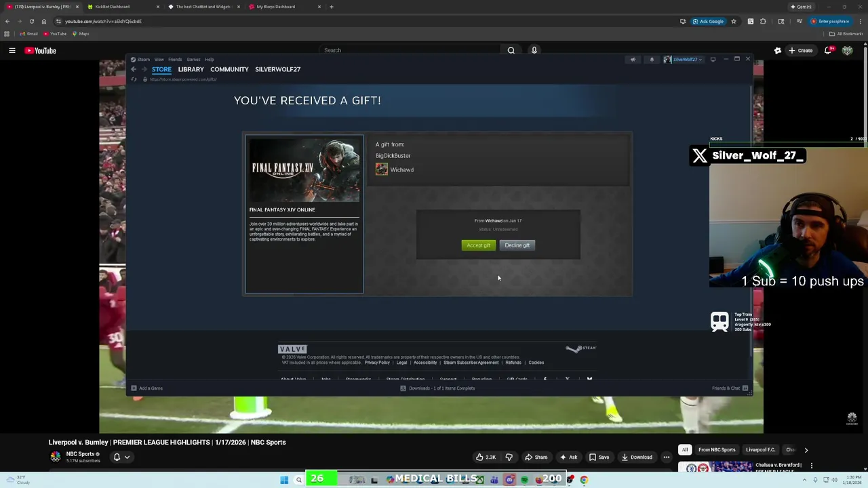Dislike the Liverpool v. Burnley video

509,457
